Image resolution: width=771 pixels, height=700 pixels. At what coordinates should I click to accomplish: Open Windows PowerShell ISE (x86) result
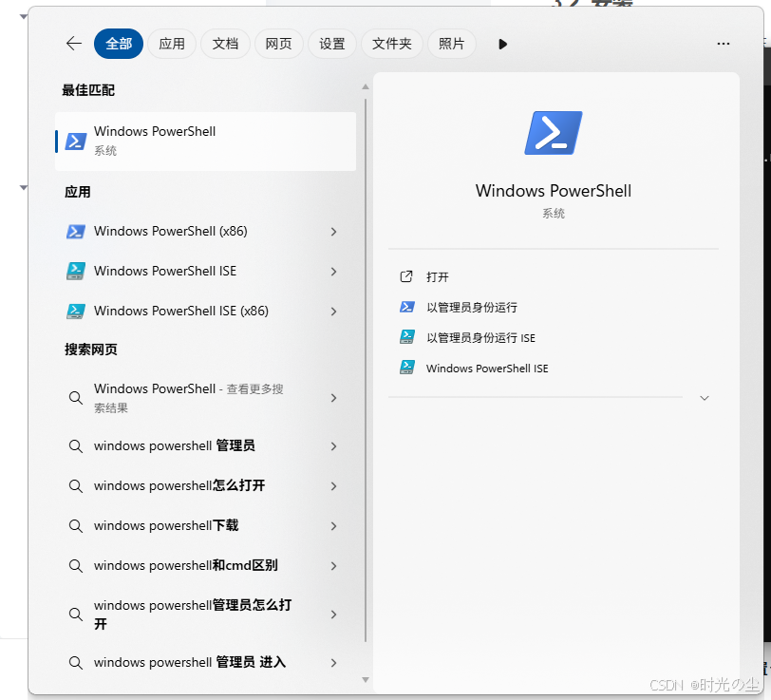click(205, 311)
